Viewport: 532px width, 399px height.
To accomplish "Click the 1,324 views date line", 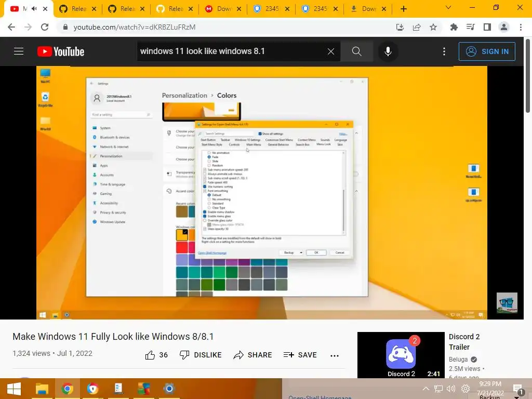I will (52, 353).
